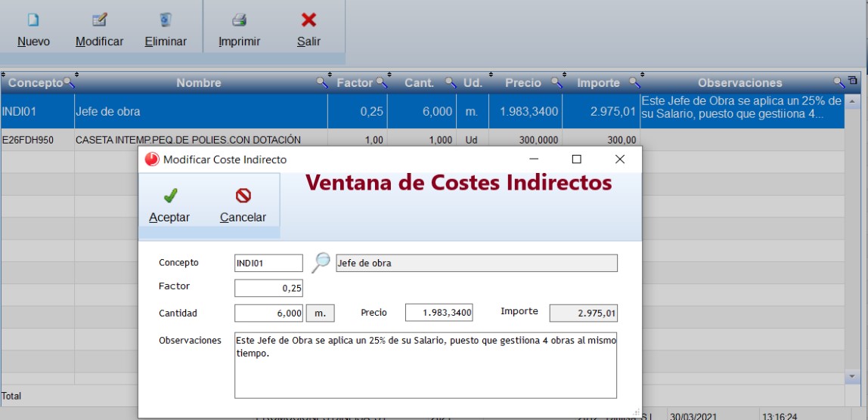The image size is (868, 420).
Task: Open the Nombre column filter magnifier
Action: pyautogui.click(x=322, y=82)
